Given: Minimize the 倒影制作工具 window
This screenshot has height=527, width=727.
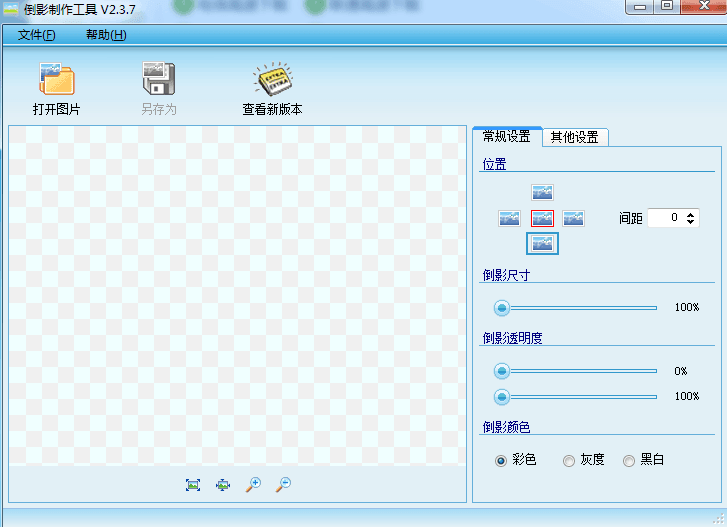Looking at the screenshot, I should pos(640,7).
